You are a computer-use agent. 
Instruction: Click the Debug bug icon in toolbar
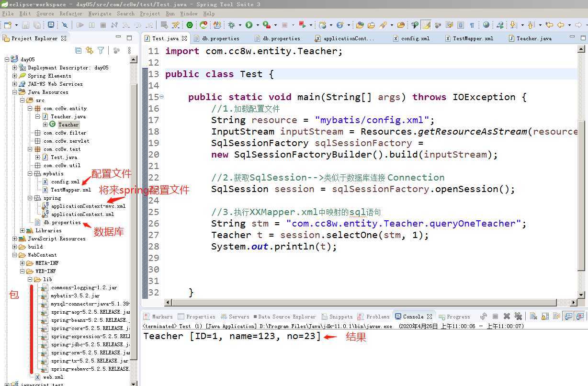click(232, 24)
